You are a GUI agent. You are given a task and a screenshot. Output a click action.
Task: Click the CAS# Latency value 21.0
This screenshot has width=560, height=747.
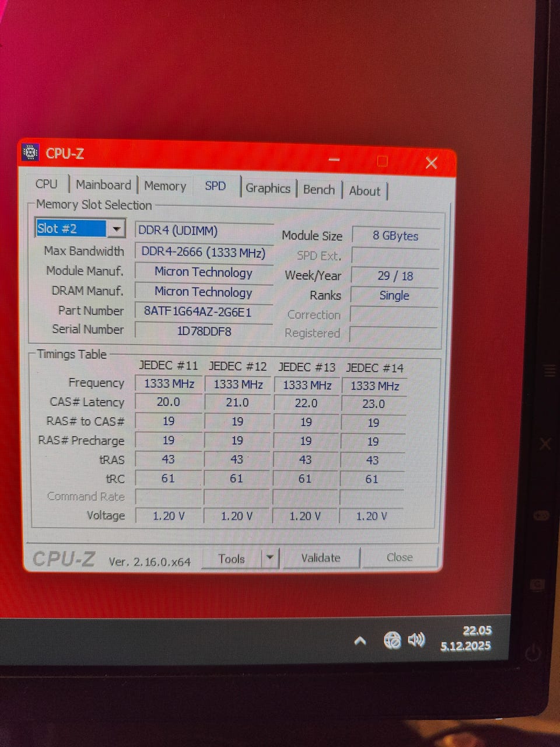237,403
